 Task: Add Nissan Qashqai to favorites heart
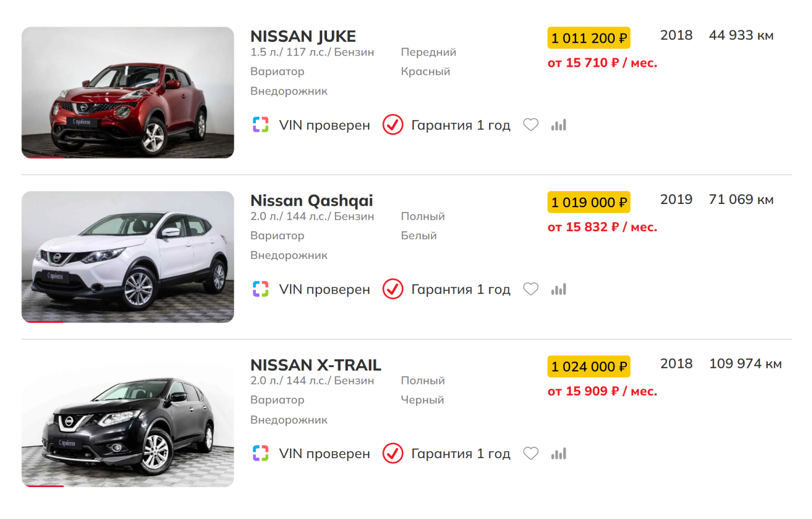530,289
